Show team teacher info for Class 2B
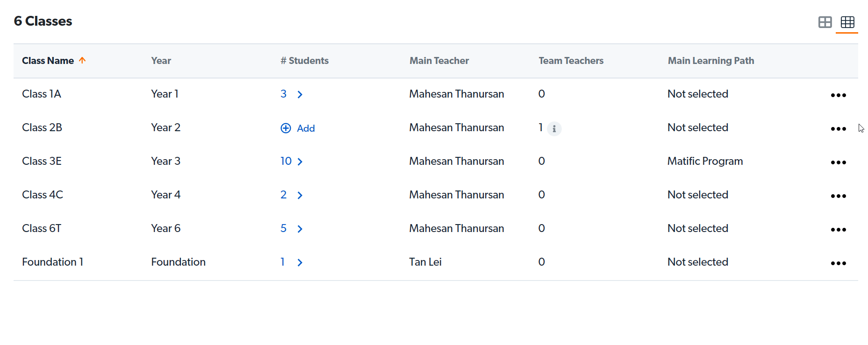The width and height of the screenshot is (868, 345). tap(554, 128)
